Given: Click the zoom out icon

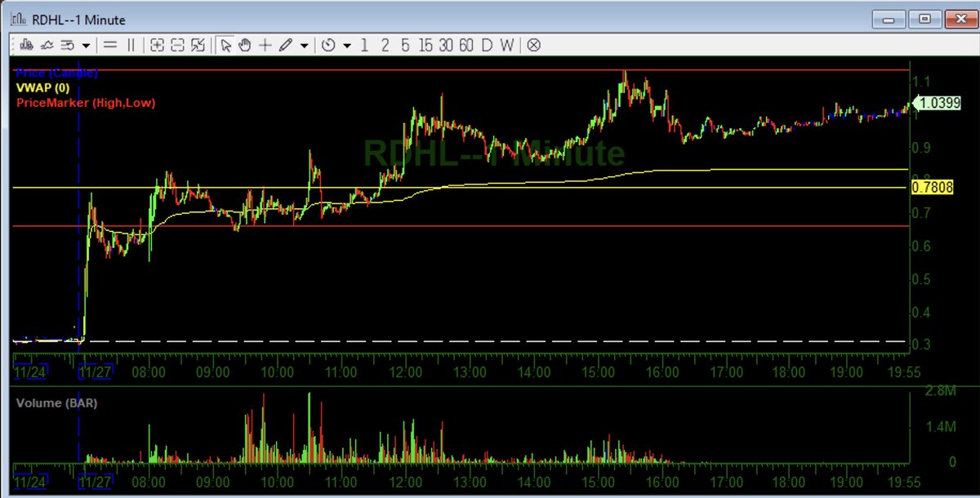Looking at the screenshot, I should [x=177, y=45].
